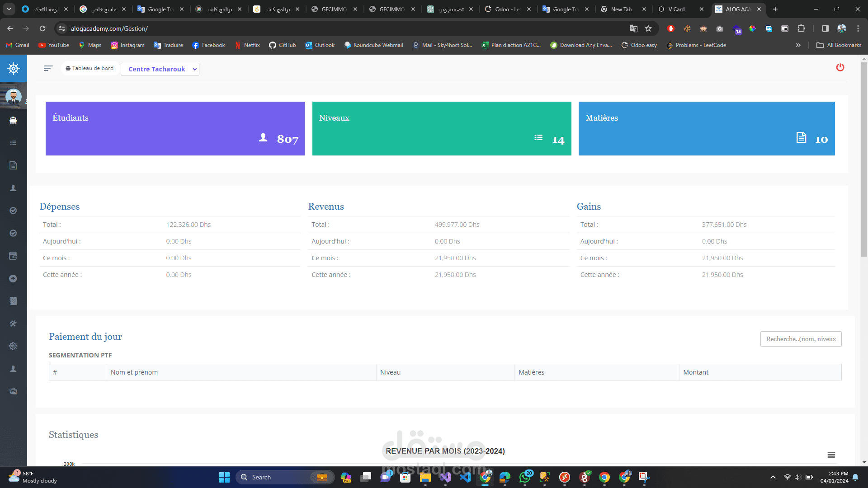Open the revenue chart hamburger menu
This screenshot has height=488, width=868.
click(x=831, y=455)
